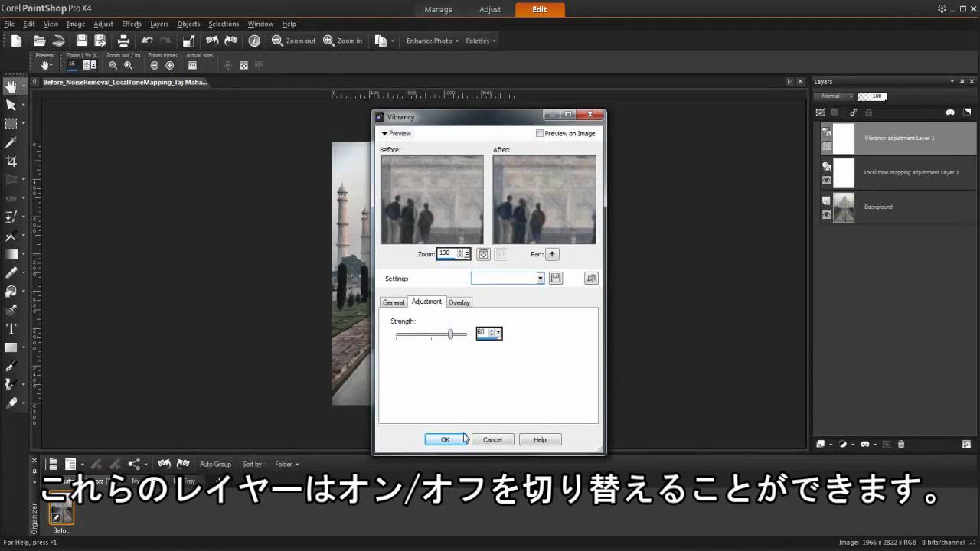Select the Text tool
980x551 pixels.
point(11,329)
